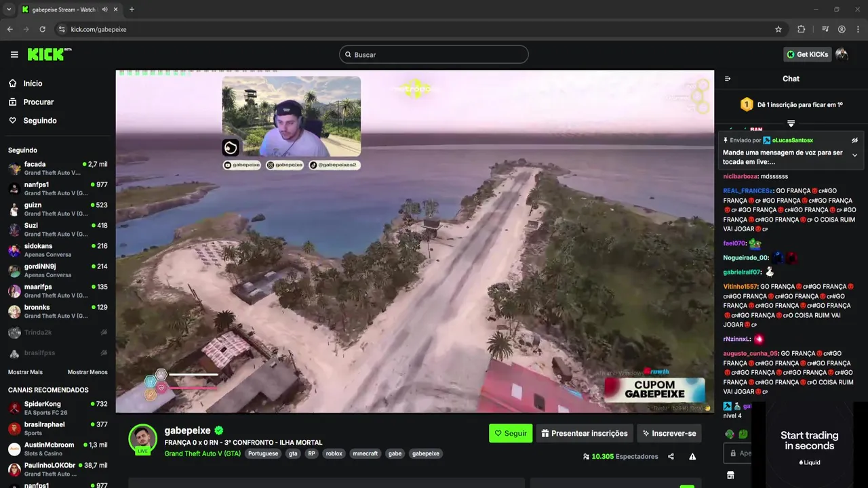
Task: Select the Portuguese language tag
Action: point(263,453)
